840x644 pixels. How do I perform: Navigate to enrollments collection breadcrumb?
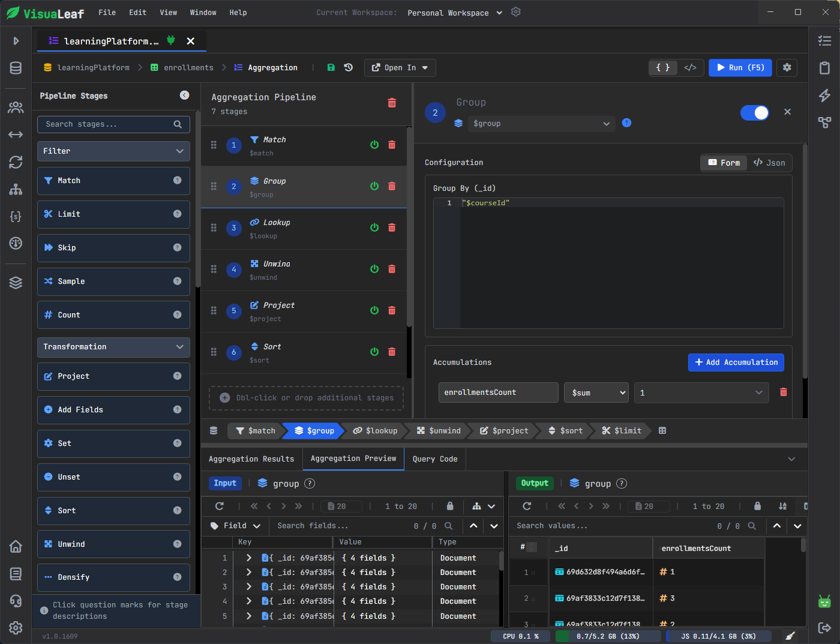pos(182,67)
